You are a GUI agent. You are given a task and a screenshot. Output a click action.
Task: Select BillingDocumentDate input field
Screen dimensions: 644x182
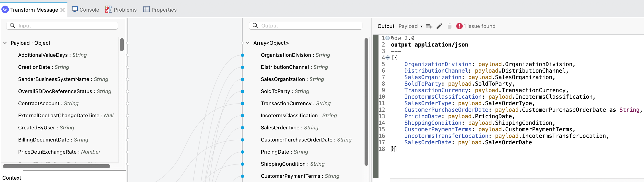point(53,140)
